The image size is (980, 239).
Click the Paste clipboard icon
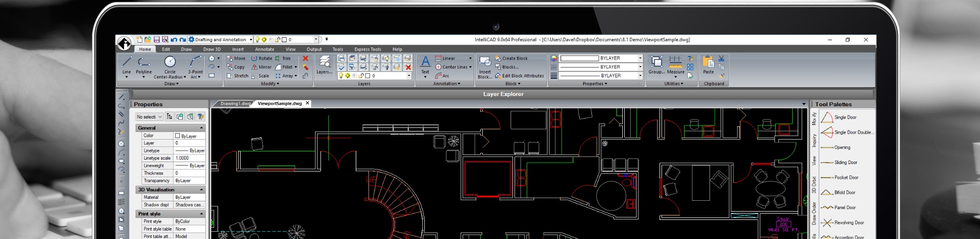point(709,65)
